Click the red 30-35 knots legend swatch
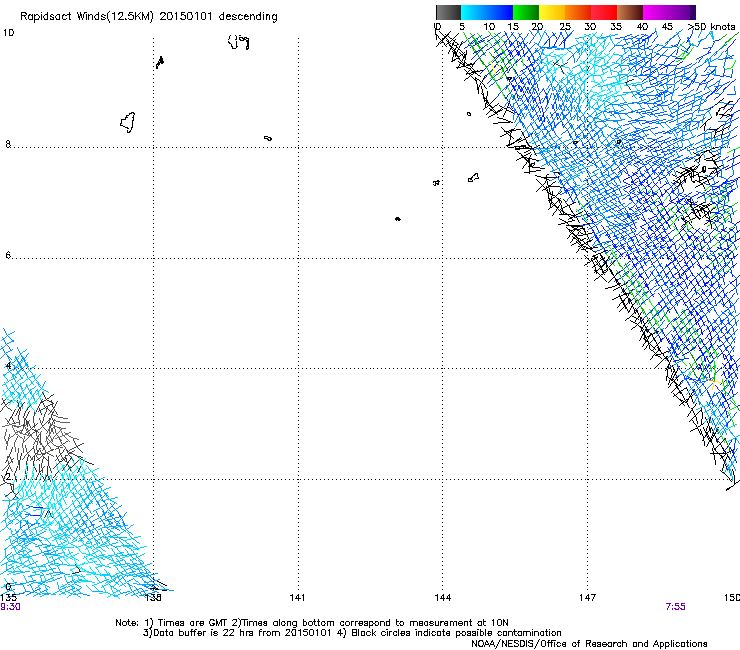 (x=604, y=12)
